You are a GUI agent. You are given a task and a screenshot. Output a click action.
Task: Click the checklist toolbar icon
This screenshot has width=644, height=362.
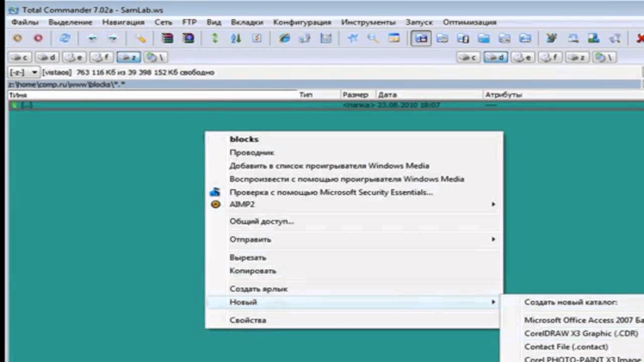click(257, 38)
